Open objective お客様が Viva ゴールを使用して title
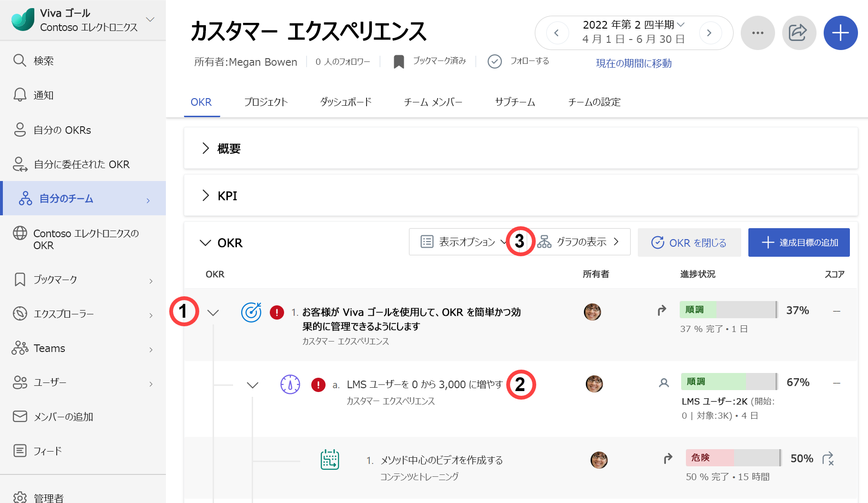 pyautogui.click(x=411, y=319)
